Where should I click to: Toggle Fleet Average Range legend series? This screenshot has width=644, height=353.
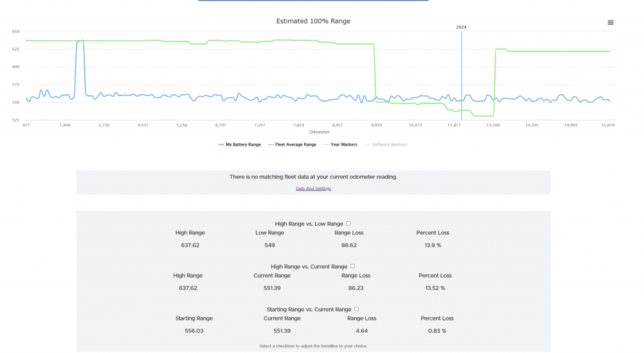pos(292,144)
